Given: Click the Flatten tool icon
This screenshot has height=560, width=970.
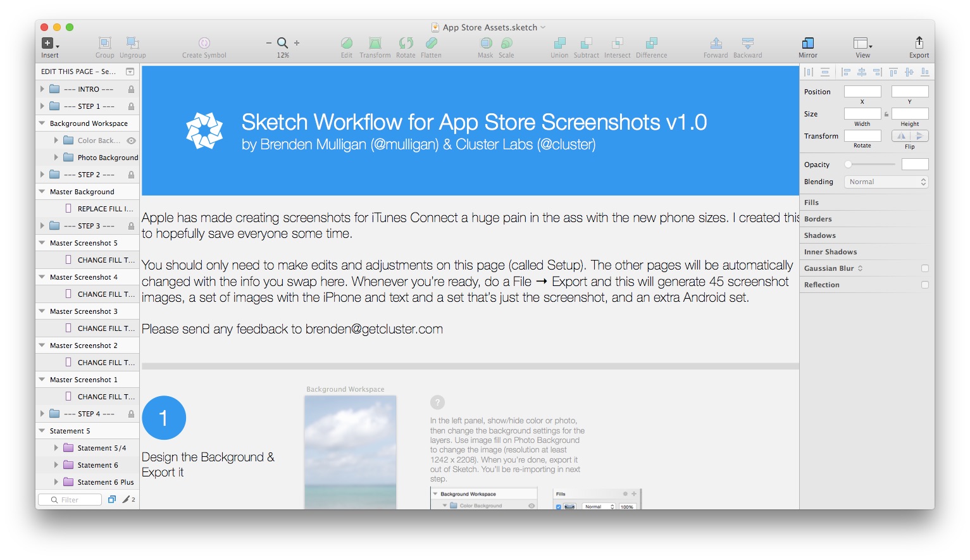Looking at the screenshot, I should [x=431, y=43].
